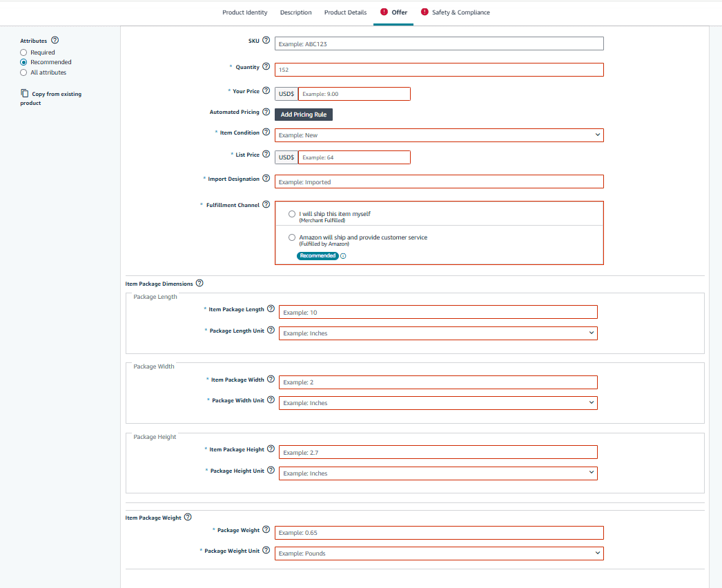Choose I will ship this item myself

292,214
